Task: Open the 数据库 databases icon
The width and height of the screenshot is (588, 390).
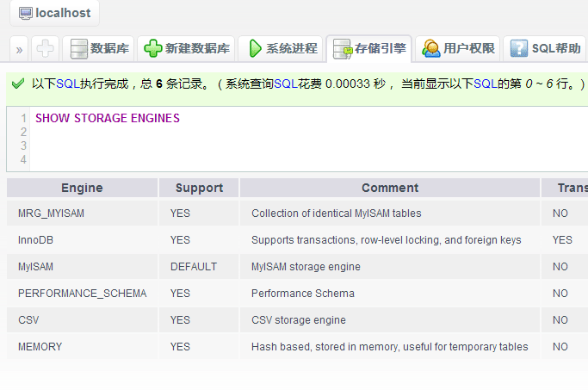Action: pyautogui.click(x=79, y=48)
